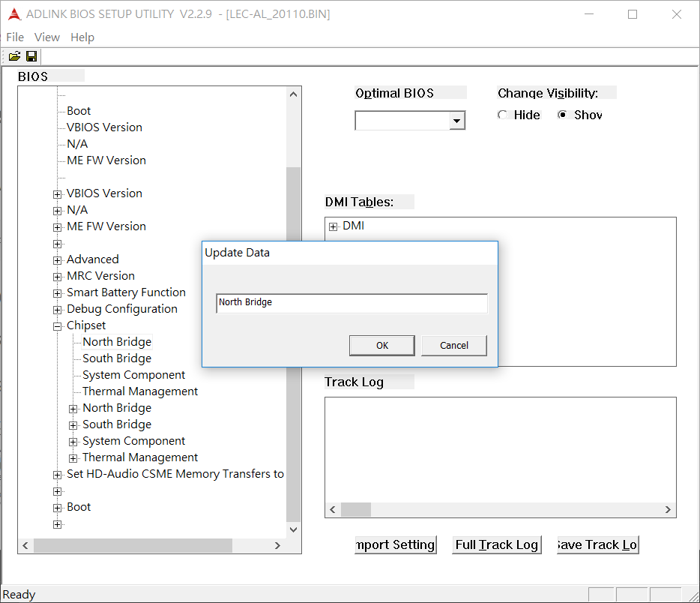Click BIOS tree scroll left arrow
700x603 pixels.
(25, 545)
